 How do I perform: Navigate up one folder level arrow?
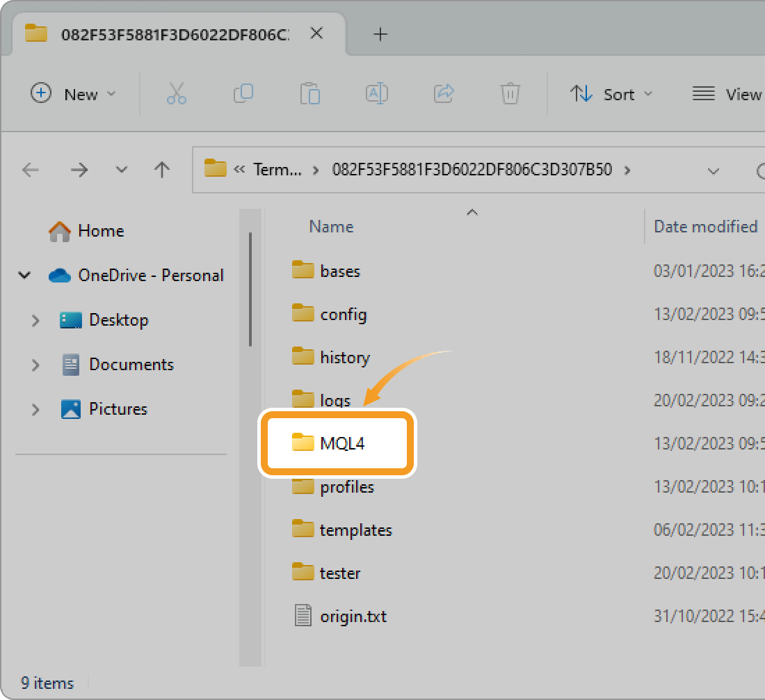tap(162, 170)
